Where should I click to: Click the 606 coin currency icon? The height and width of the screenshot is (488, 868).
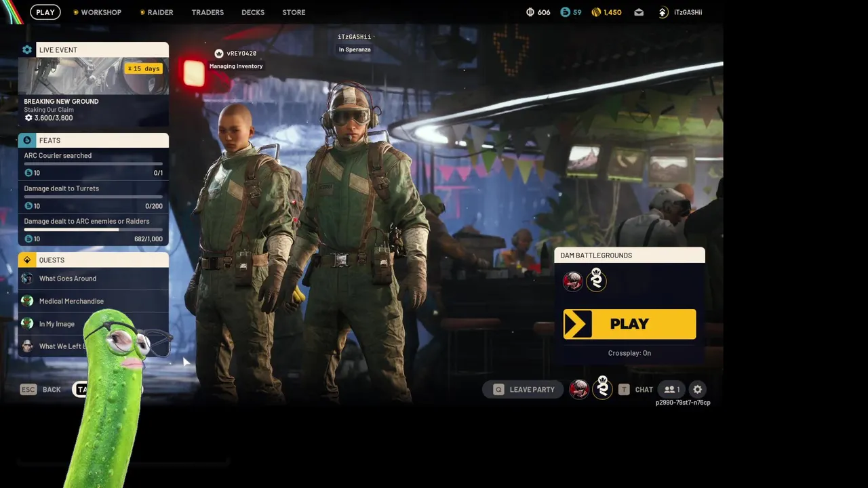tap(530, 12)
